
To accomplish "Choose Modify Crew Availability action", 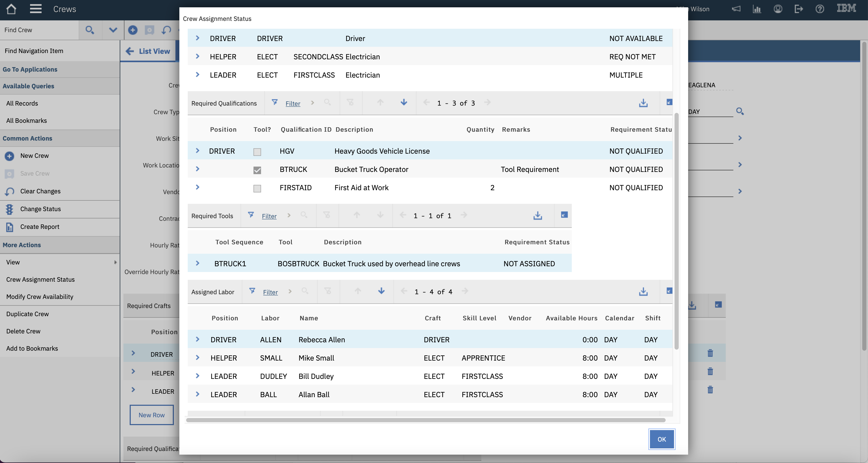I will tap(40, 297).
